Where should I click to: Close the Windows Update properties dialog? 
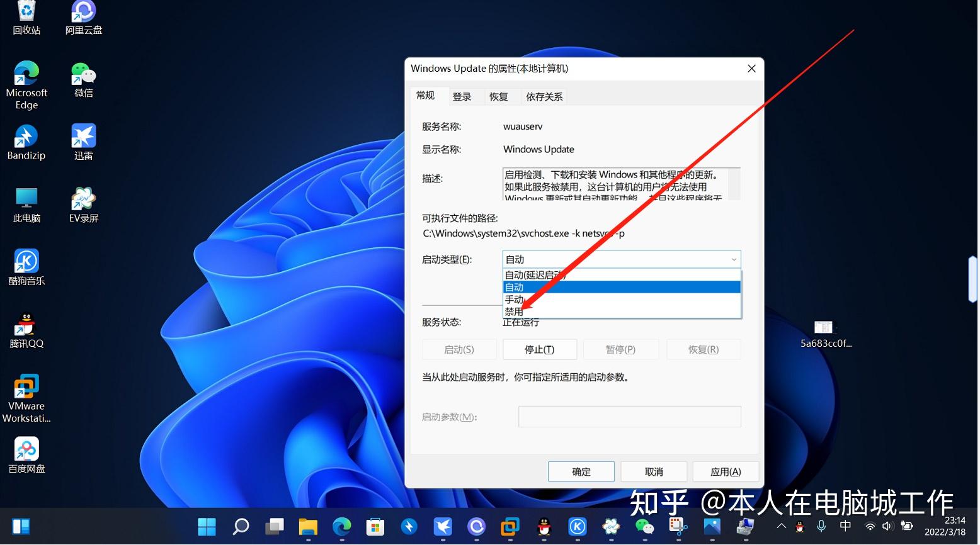(x=751, y=69)
